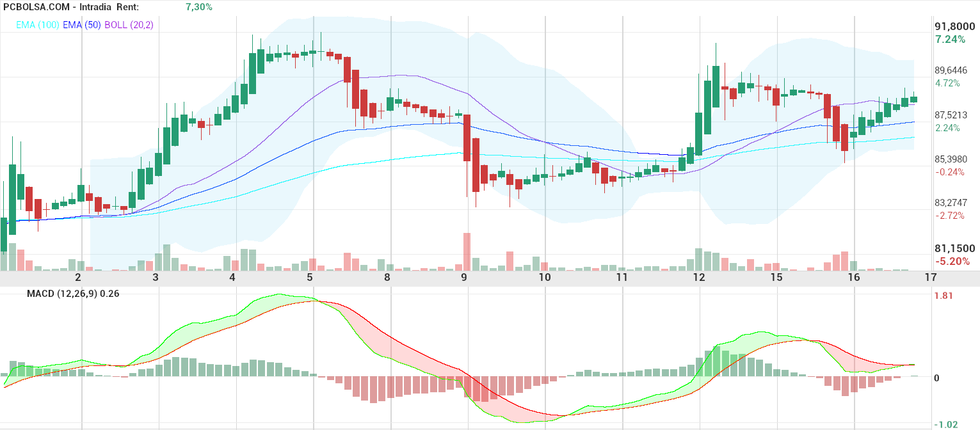Click the 81,1500 price axis label

[954, 248]
